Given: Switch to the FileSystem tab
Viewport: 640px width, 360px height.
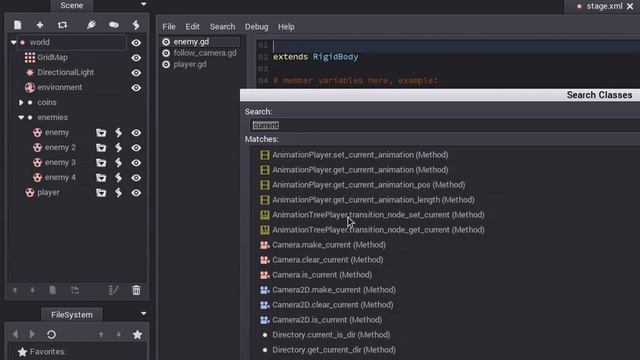Looking at the screenshot, I should click(x=72, y=315).
